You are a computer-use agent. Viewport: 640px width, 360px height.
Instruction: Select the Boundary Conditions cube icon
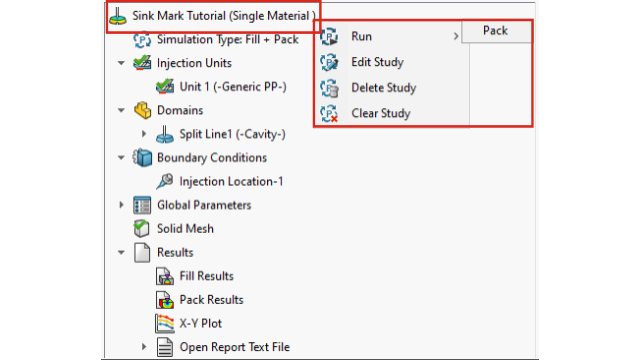click(142, 158)
